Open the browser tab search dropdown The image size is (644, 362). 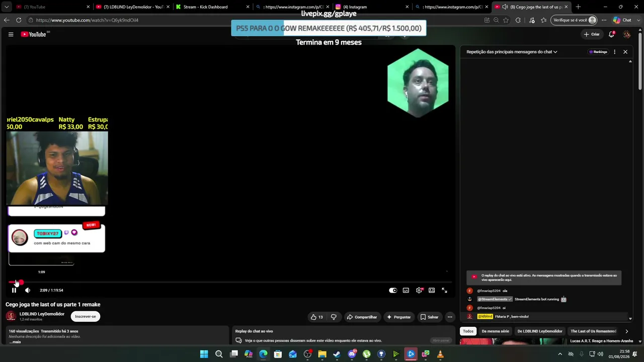7,7
